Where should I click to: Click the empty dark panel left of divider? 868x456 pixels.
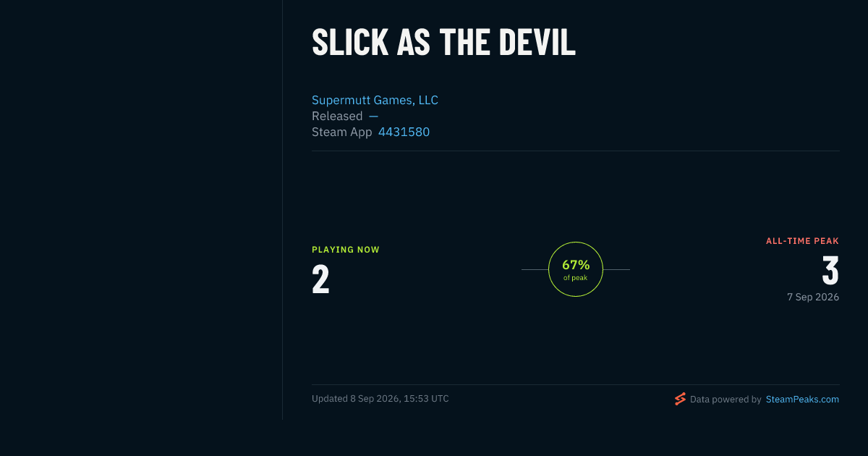click(x=141, y=210)
